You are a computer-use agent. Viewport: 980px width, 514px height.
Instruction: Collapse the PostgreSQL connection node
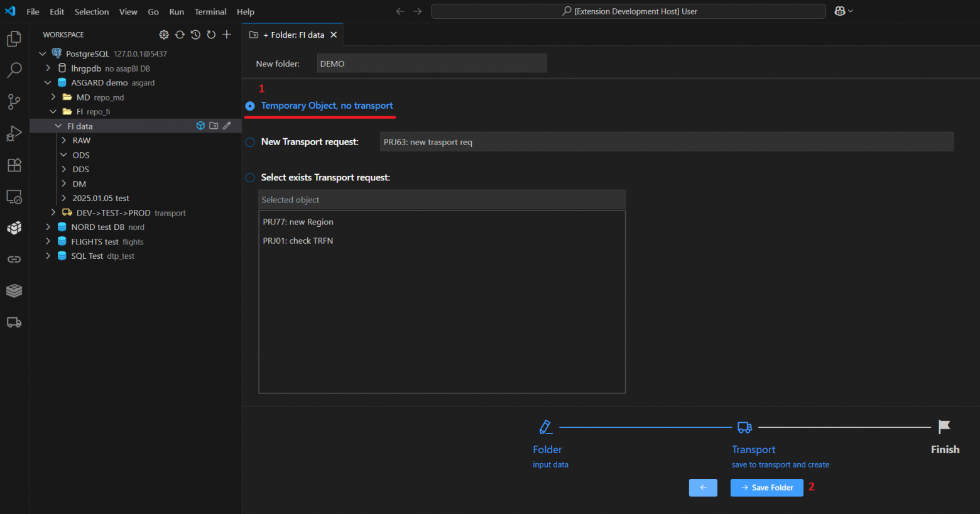pyautogui.click(x=43, y=54)
